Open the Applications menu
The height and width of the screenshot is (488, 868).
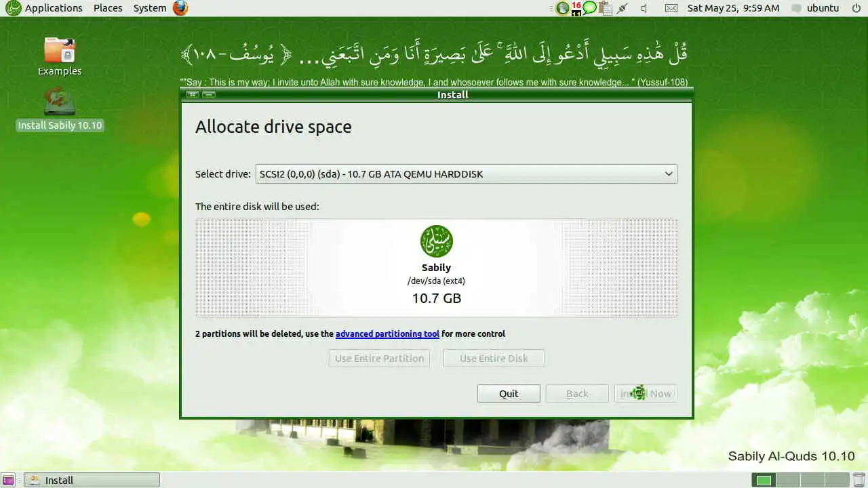(x=45, y=8)
